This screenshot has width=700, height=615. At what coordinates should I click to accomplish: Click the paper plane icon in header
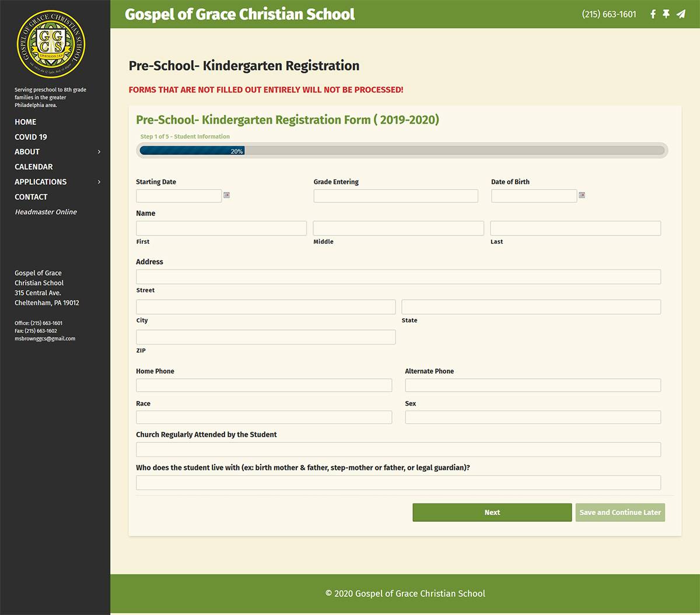(681, 14)
